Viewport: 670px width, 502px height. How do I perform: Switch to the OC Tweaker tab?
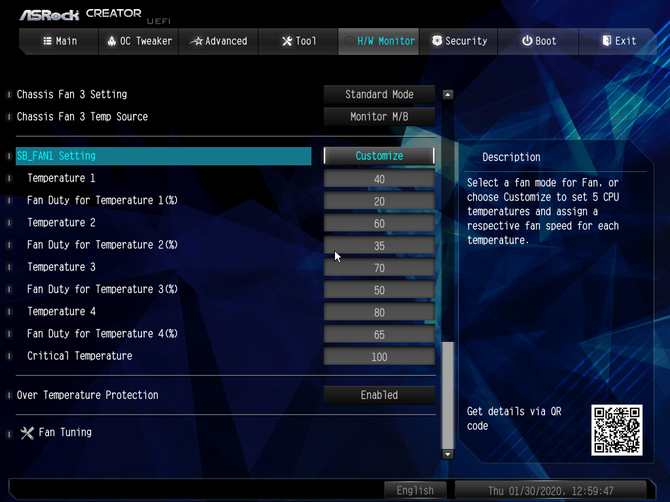pos(139,41)
